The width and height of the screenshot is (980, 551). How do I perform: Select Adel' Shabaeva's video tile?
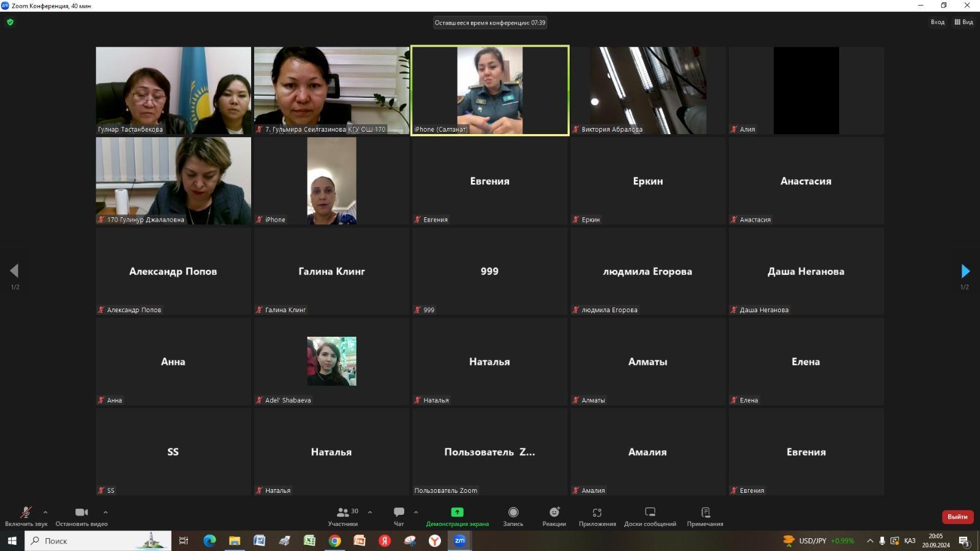[x=331, y=361]
